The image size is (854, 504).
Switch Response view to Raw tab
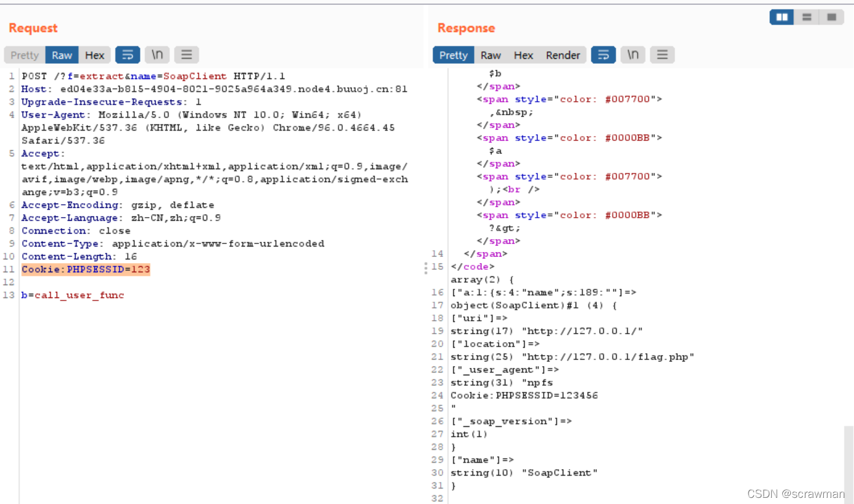point(491,55)
